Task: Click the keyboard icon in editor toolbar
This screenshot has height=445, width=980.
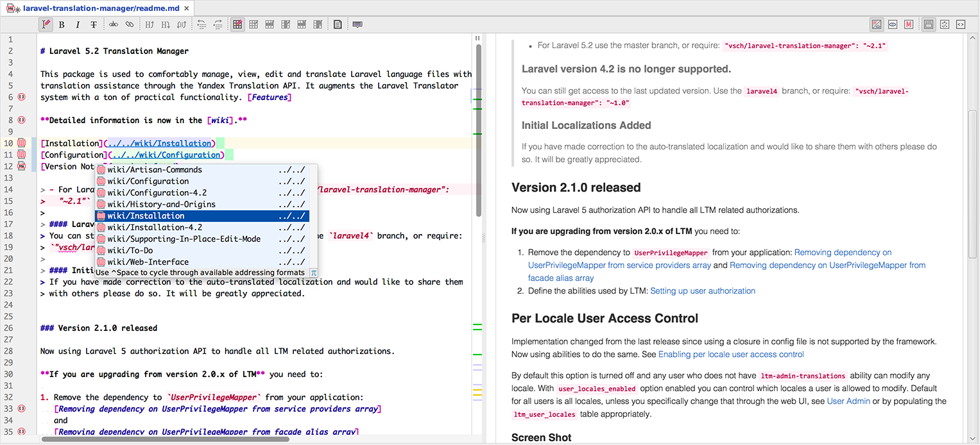Action: coord(357,24)
